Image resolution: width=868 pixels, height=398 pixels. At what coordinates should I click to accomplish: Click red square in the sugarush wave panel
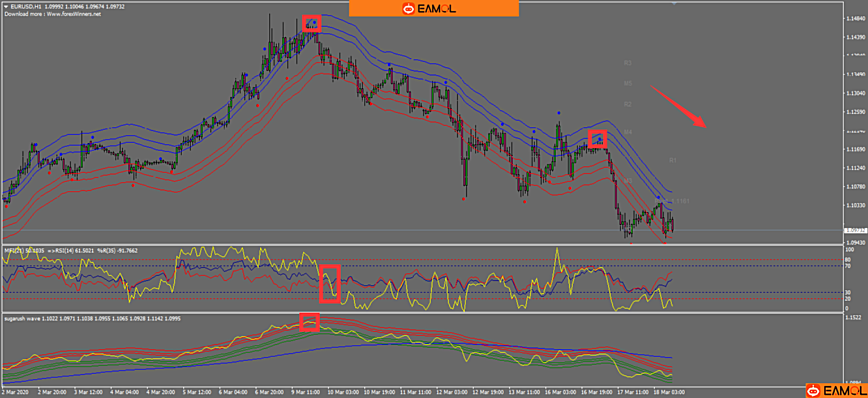coord(310,322)
